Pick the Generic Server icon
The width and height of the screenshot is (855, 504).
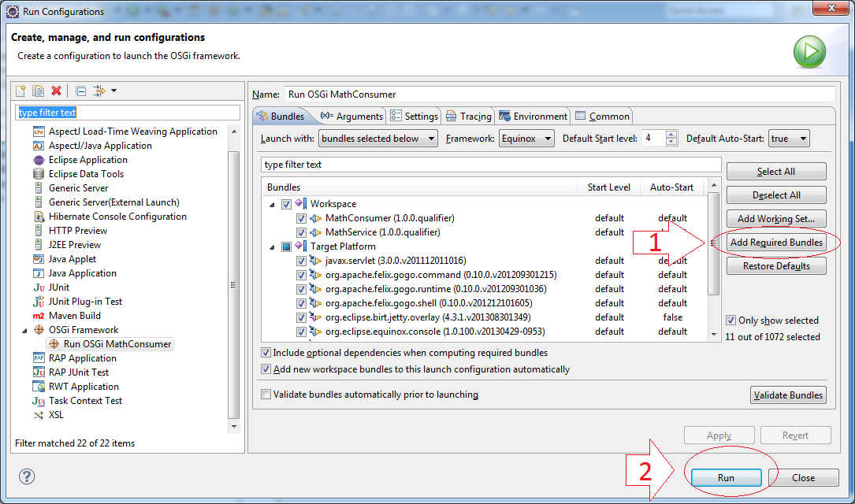tap(39, 188)
